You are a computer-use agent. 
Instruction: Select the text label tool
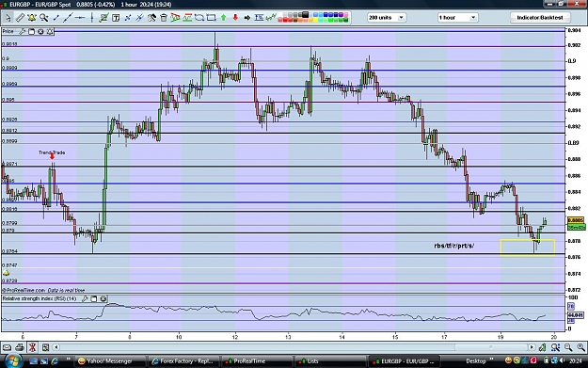pos(116,17)
